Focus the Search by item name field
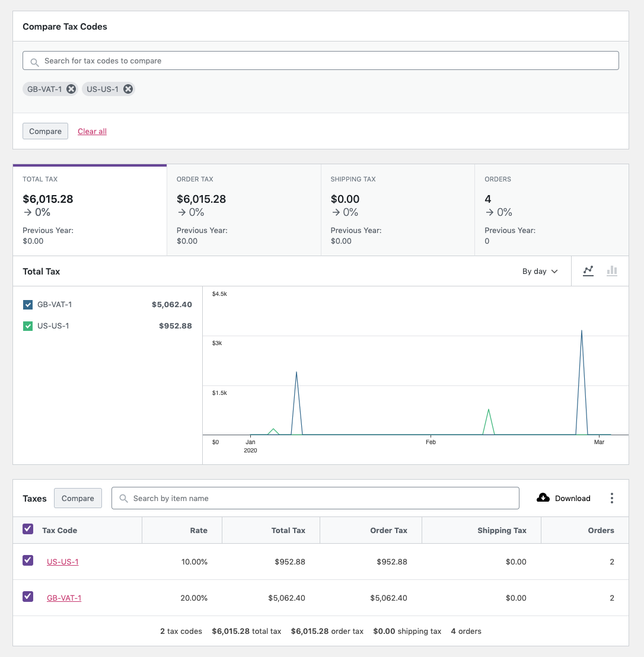 (x=315, y=498)
